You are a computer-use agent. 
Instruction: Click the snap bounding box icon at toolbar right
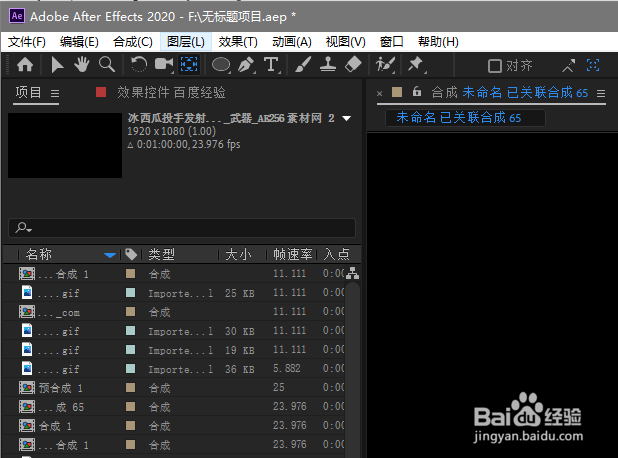[x=593, y=65]
